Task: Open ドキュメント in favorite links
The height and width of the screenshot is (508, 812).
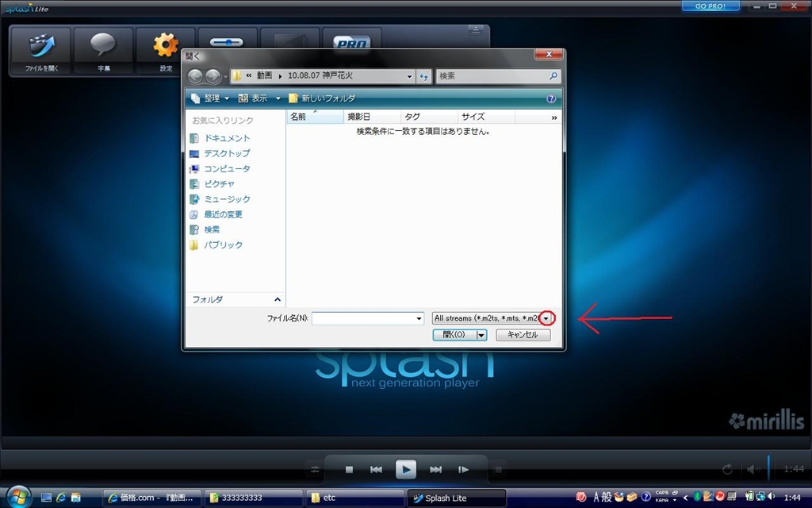Action: pyautogui.click(x=220, y=138)
